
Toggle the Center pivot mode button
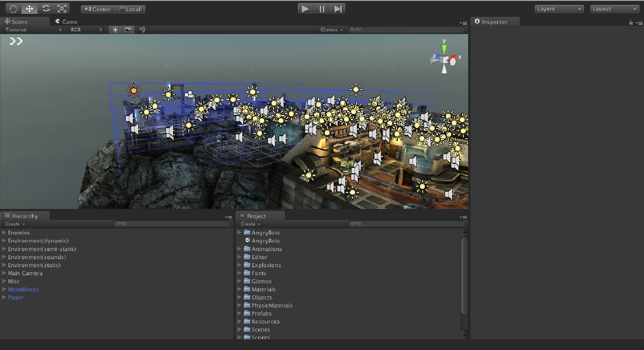click(x=97, y=9)
